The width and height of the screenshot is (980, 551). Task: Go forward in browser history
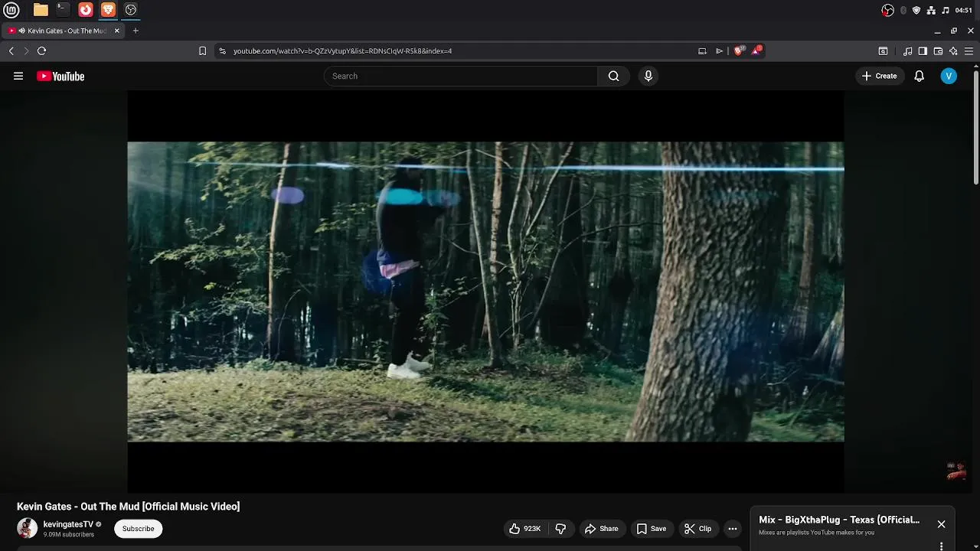coord(26,51)
